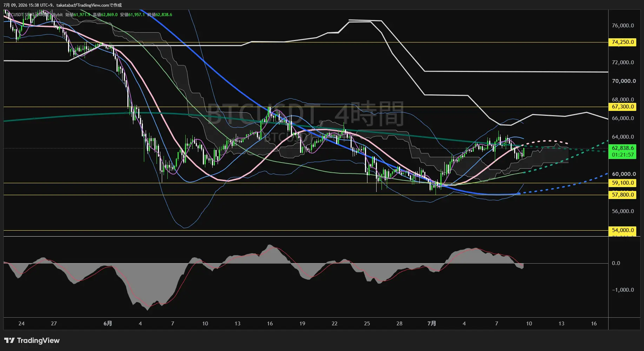Click the 6月 month marker on time axis

[x=108, y=324]
